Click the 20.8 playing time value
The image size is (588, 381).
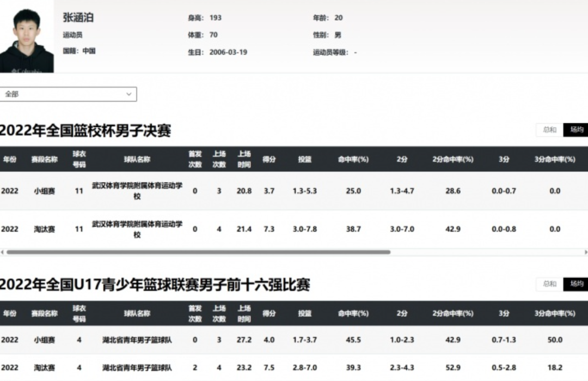[x=244, y=191]
